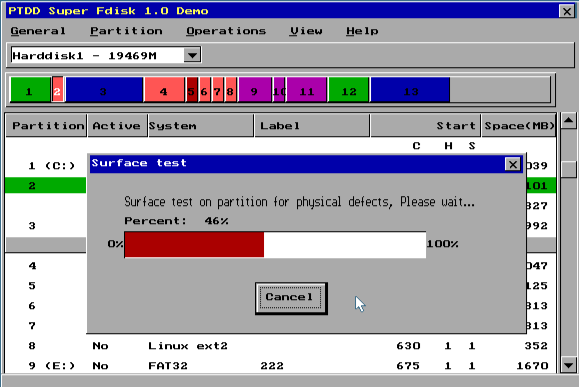Click the Space(MB) column header
The image size is (579, 387).
(x=519, y=126)
